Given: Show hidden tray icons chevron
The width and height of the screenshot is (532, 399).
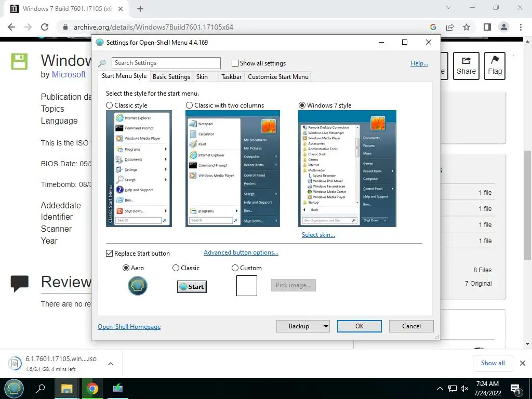Looking at the screenshot, I should pos(440,389).
